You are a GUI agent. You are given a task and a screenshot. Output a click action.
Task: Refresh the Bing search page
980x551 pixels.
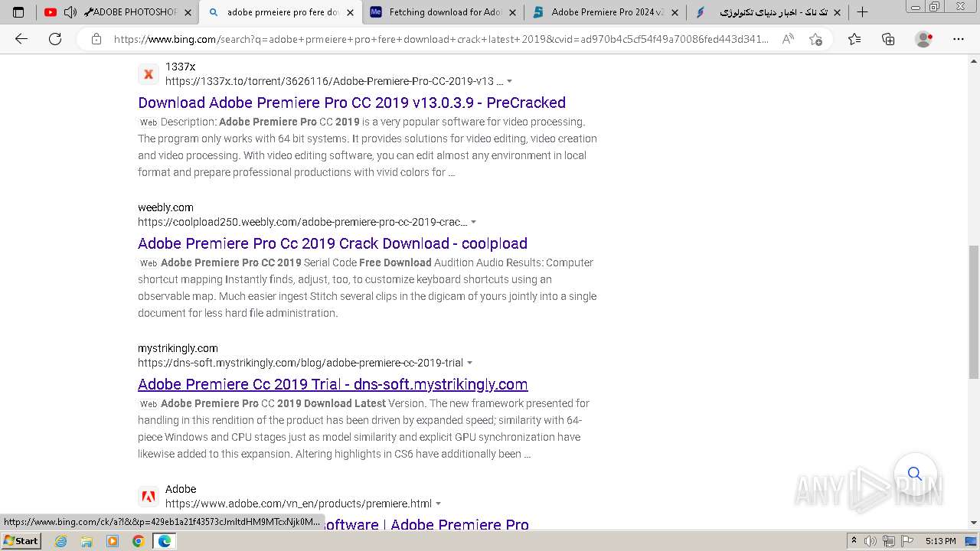pos(55,39)
